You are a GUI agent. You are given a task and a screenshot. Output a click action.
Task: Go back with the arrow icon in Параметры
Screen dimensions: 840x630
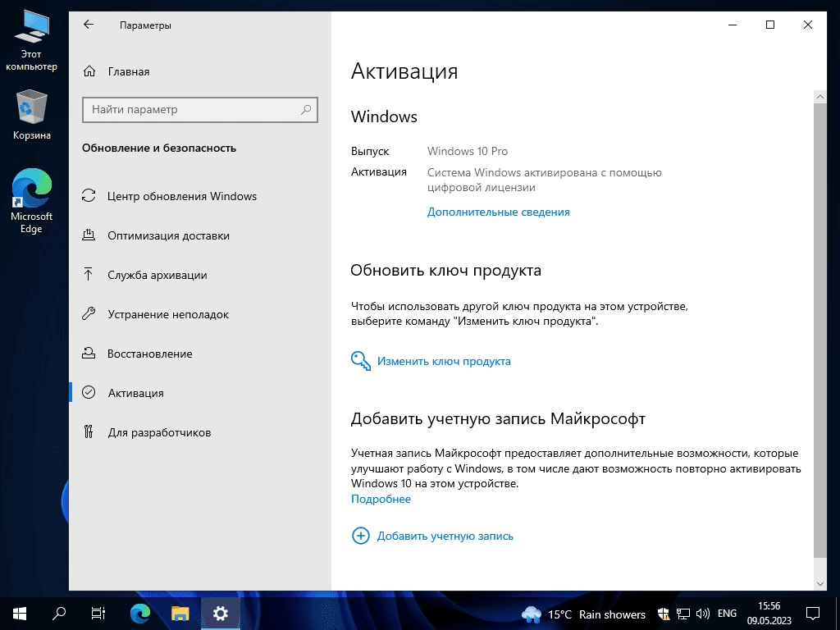[89, 25]
